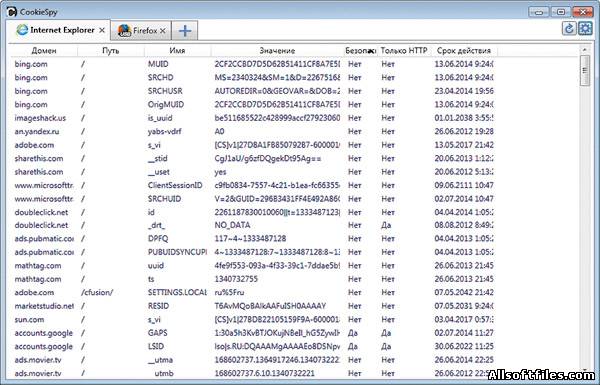Select the mathtag.com uuid cookie
Screen dimensions: 600x385
[x=254, y=266]
